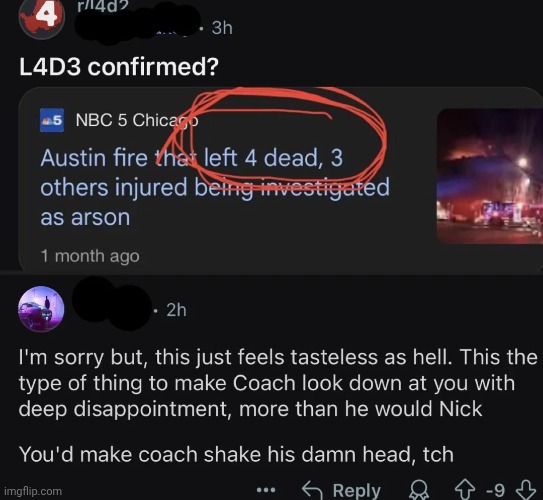Screen dimensions: 543x500
Task: Select the -9 comment score
Action: coord(496,490)
